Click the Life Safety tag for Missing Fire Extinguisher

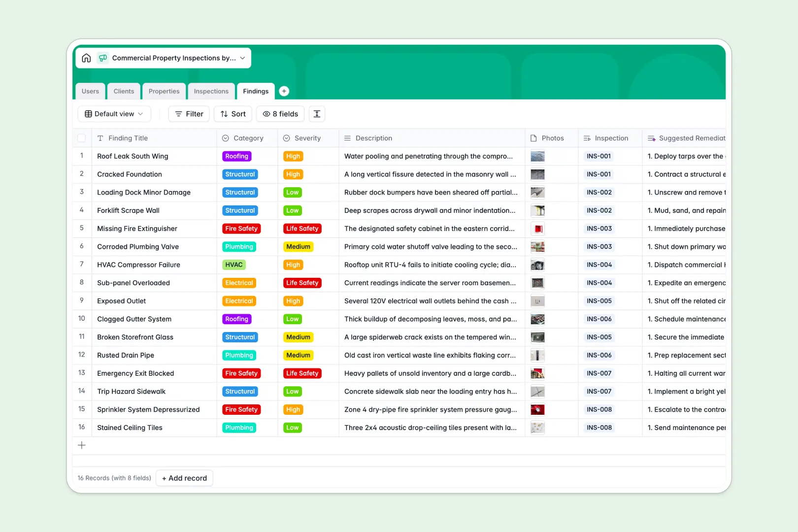tap(302, 229)
